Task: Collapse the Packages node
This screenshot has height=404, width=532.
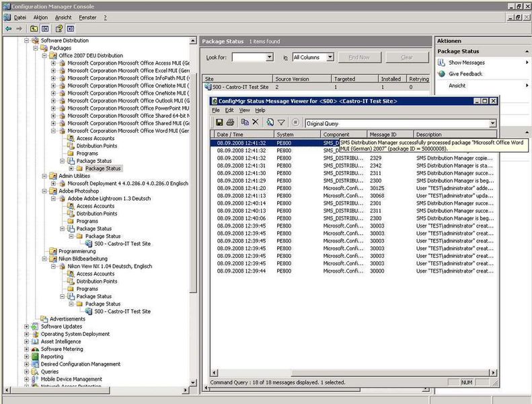Action: [x=35, y=48]
